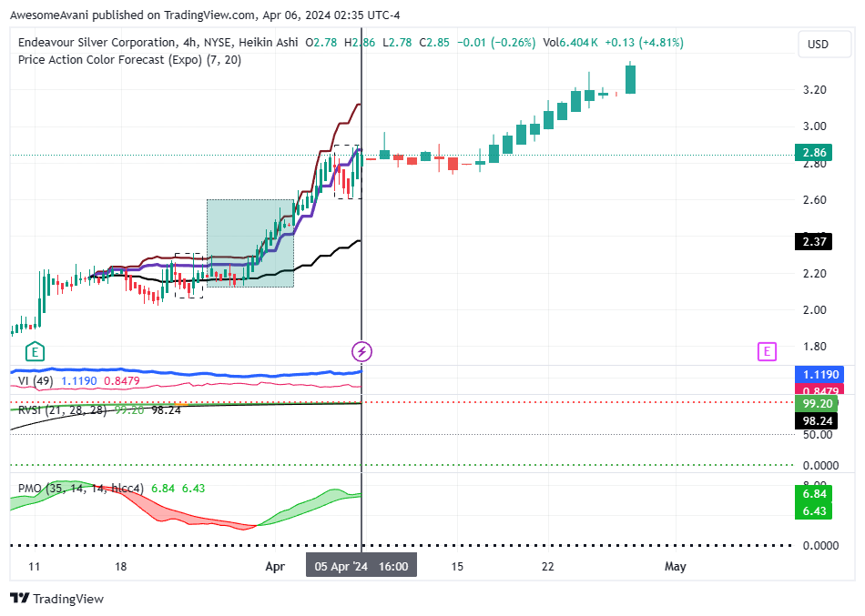Image resolution: width=865 pixels, height=616 pixels.
Task: Click the blue 1.1190 VI value label
Action: click(x=820, y=375)
